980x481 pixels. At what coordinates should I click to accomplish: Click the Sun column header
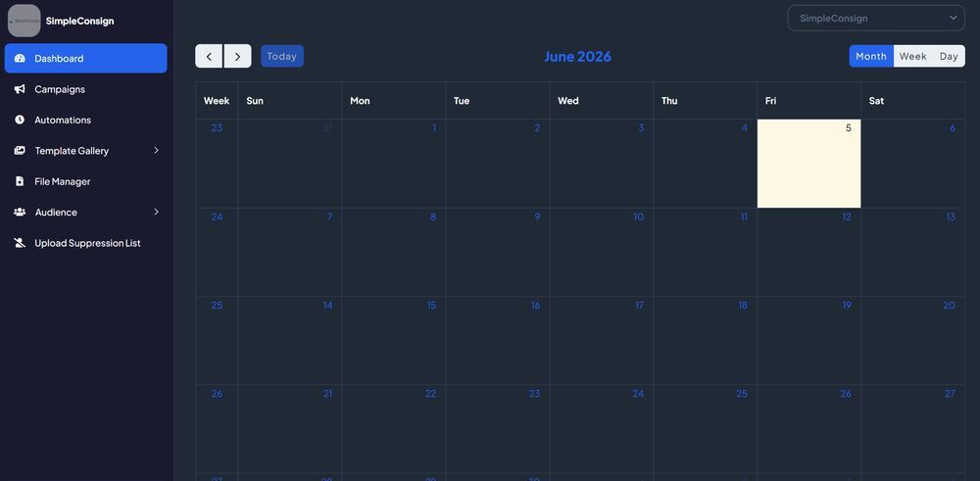[x=290, y=101]
